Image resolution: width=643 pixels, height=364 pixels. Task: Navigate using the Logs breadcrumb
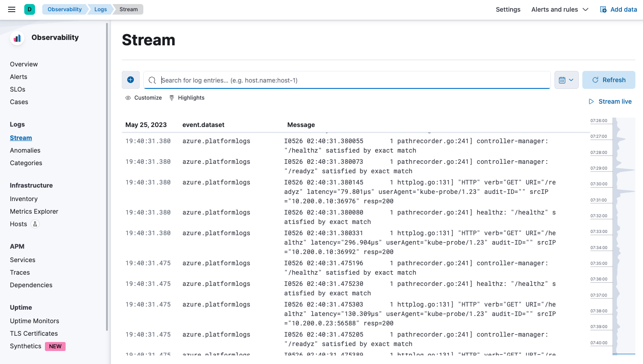click(100, 9)
